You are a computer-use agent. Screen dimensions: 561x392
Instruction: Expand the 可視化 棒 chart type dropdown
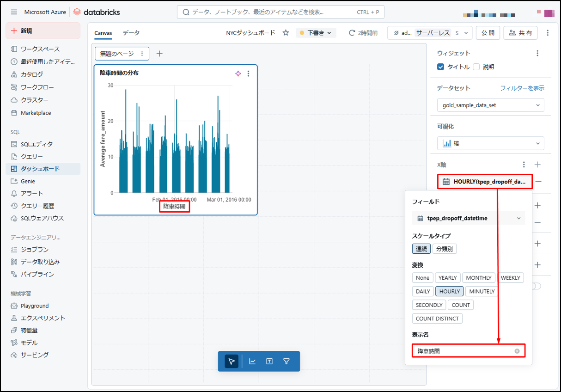[x=490, y=144]
